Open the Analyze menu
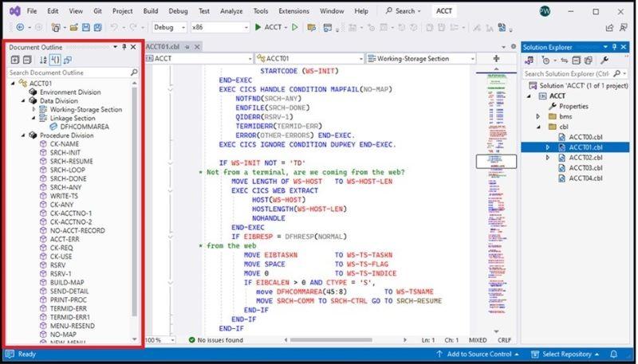638x364 pixels. click(x=231, y=11)
